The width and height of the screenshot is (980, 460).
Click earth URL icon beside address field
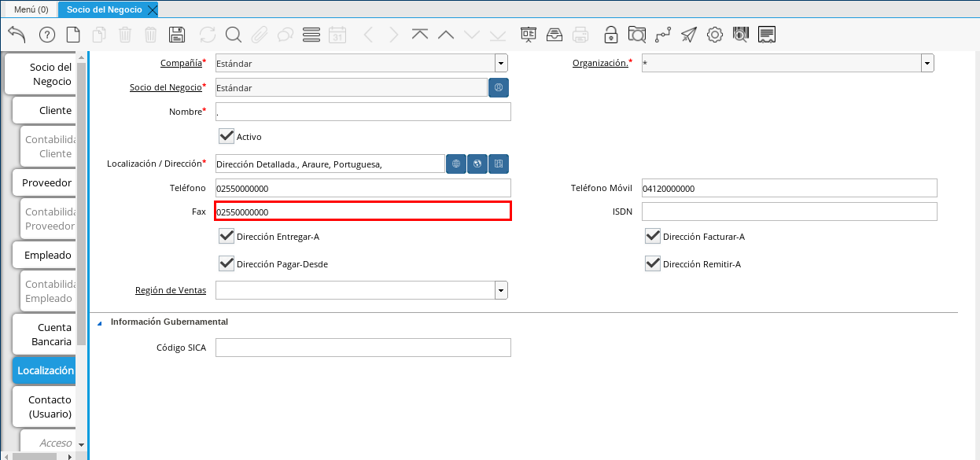(x=477, y=164)
